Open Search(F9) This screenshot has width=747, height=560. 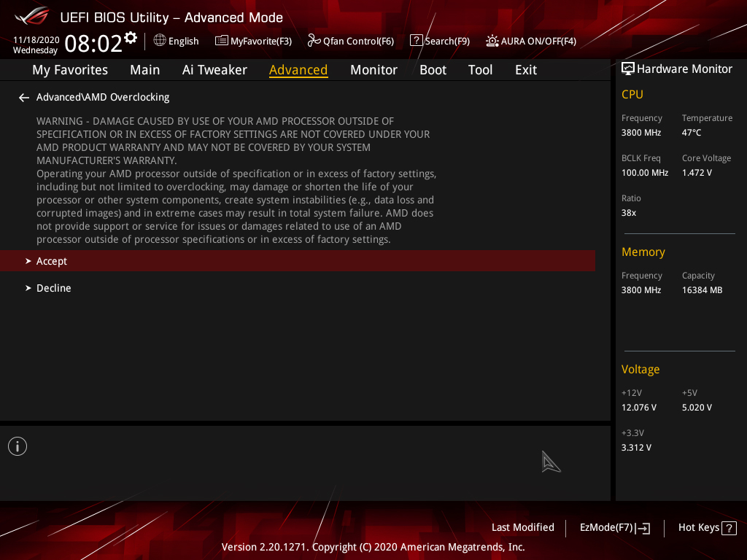447,42
